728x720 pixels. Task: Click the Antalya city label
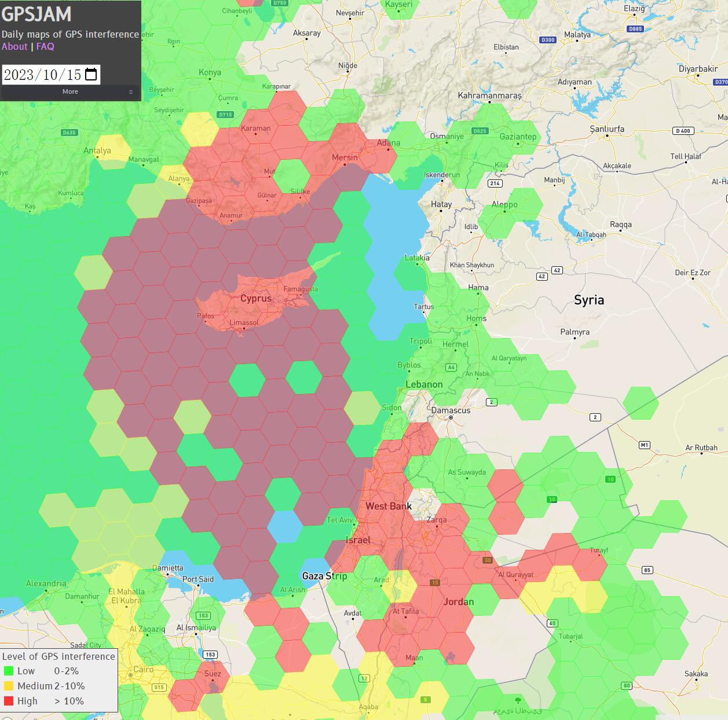[x=97, y=150]
